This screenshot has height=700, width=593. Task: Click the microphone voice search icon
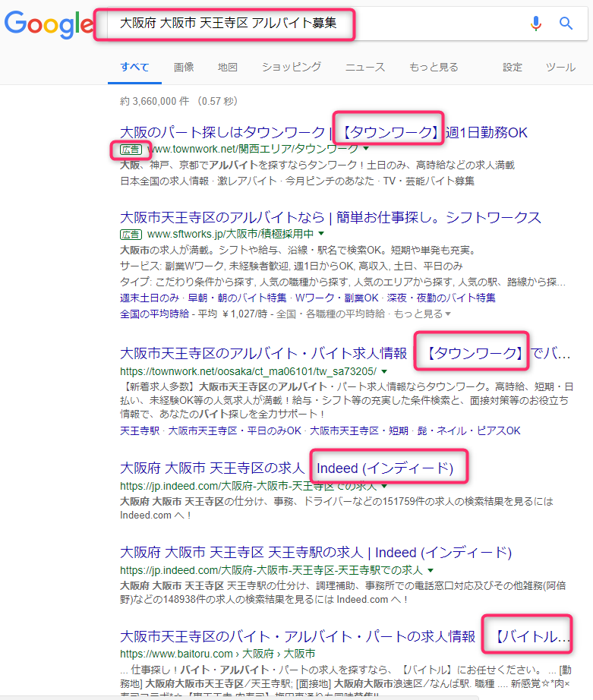click(536, 24)
